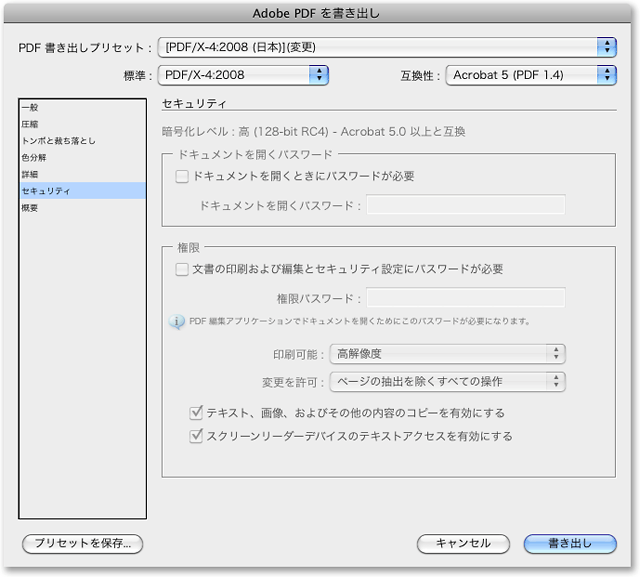Choose 色分解 from the sidebar list
640x577 pixels.
35,158
